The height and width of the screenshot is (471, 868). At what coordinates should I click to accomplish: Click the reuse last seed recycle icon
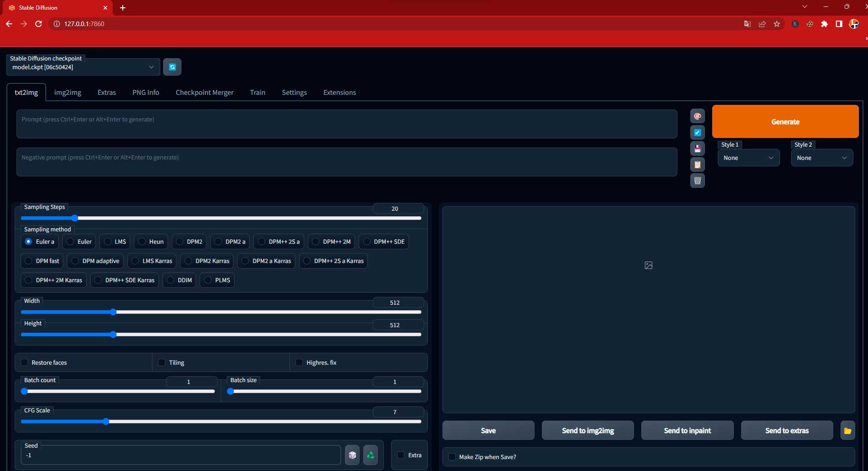[x=371, y=455]
